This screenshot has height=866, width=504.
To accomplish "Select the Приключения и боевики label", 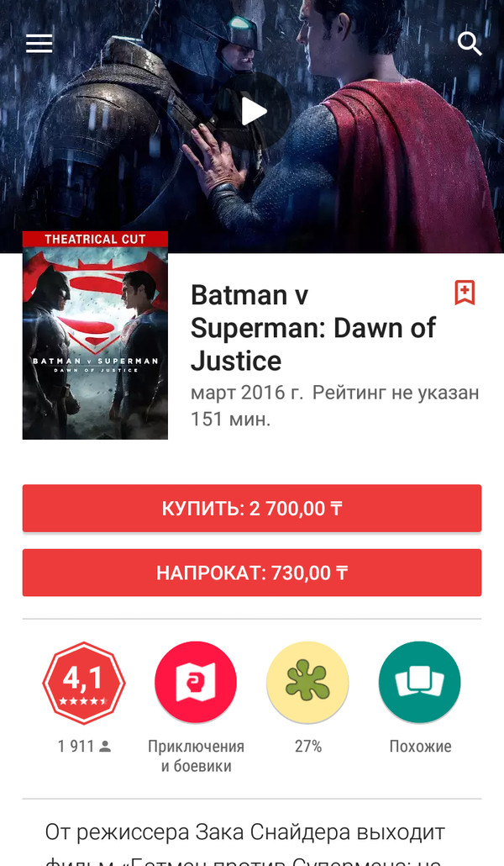I will (x=196, y=756).
